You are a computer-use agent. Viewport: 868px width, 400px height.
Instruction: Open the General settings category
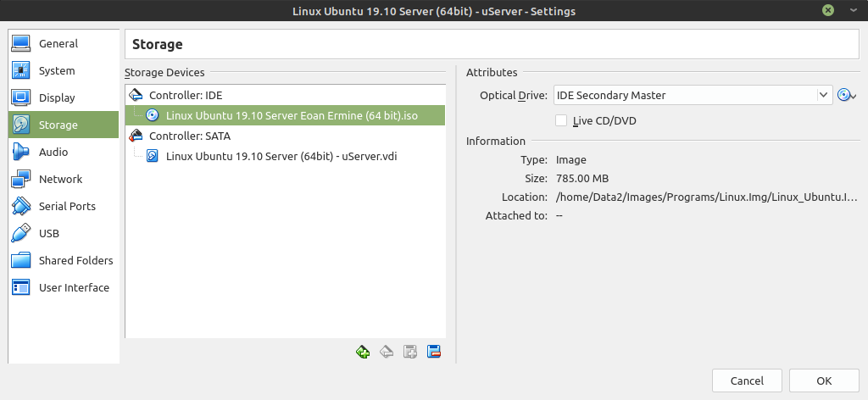pyautogui.click(x=63, y=44)
